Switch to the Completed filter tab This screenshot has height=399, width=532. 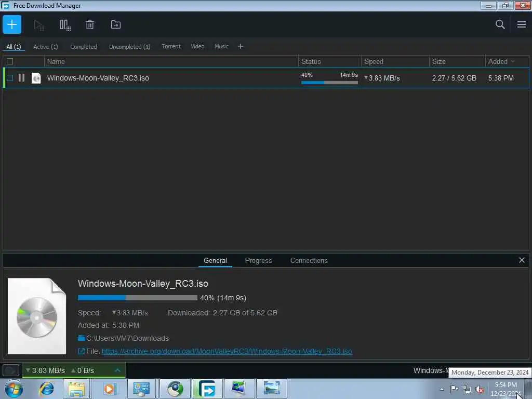[x=84, y=46]
